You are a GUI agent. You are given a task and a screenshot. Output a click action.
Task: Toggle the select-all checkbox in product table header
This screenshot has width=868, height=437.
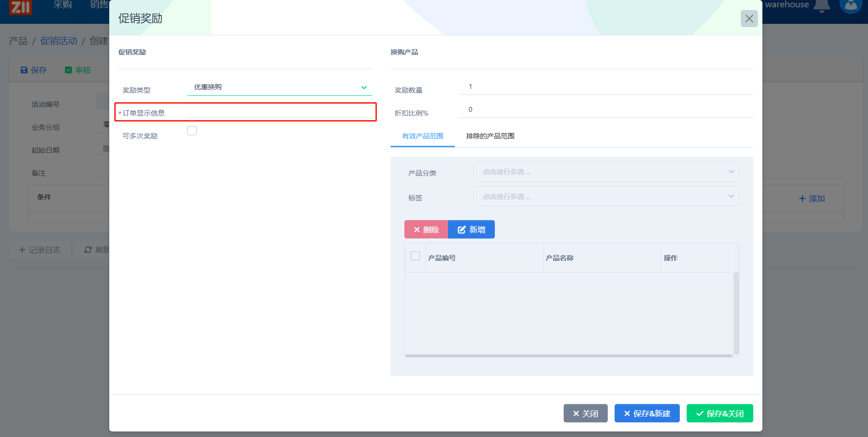(x=415, y=256)
